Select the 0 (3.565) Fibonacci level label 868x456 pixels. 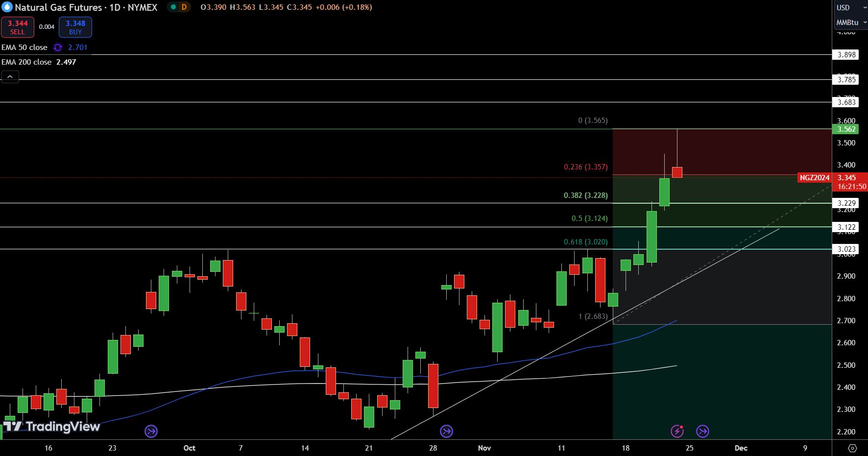point(593,120)
